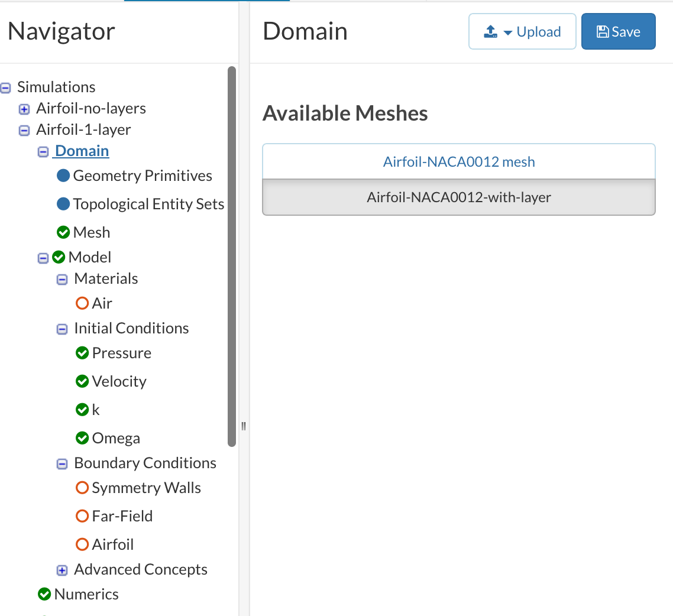Viewport: 673px width, 616px height.
Task: Open the Upload dropdown
Action: pos(522,31)
